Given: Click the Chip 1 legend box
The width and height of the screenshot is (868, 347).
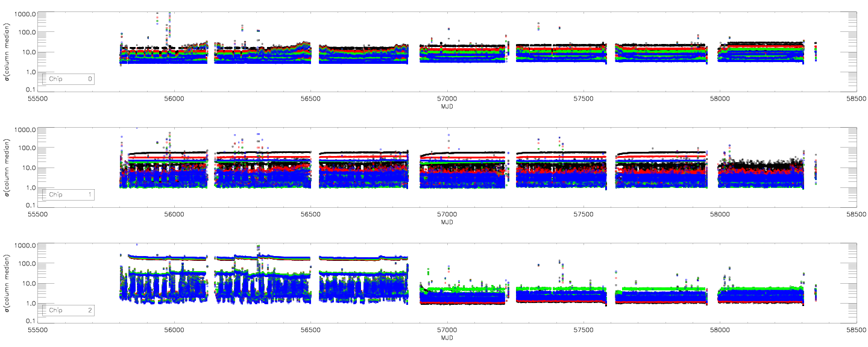Looking at the screenshot, I should [66, 195].
